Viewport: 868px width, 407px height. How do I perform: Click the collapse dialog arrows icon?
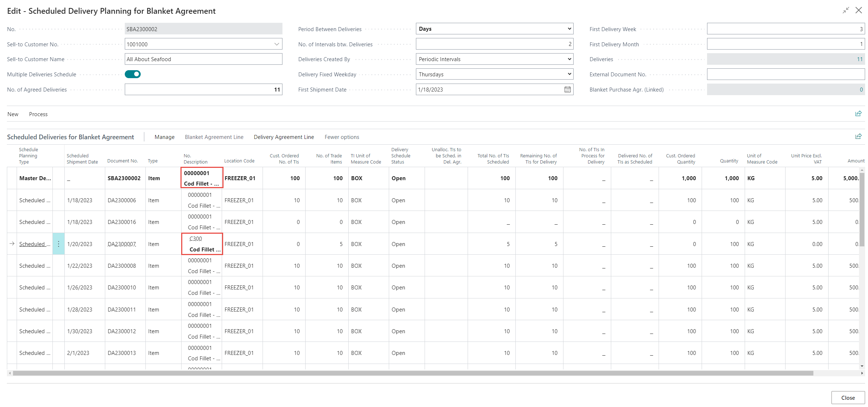(x=846, y=10)
